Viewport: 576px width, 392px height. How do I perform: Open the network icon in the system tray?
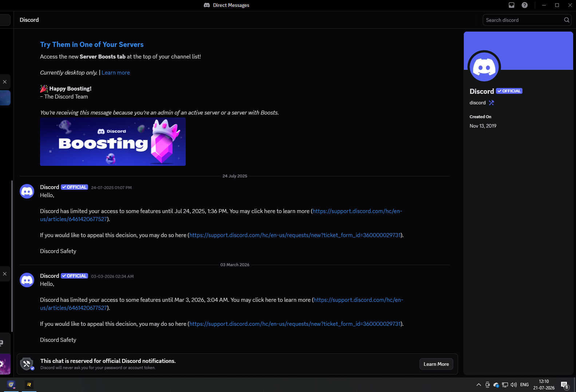[x=505, y=385]
